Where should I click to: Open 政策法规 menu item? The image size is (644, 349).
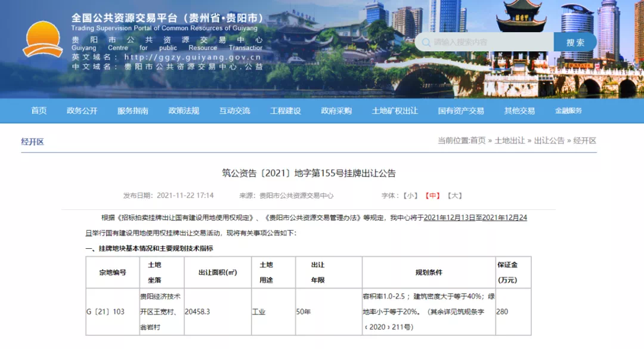[184, 111]
